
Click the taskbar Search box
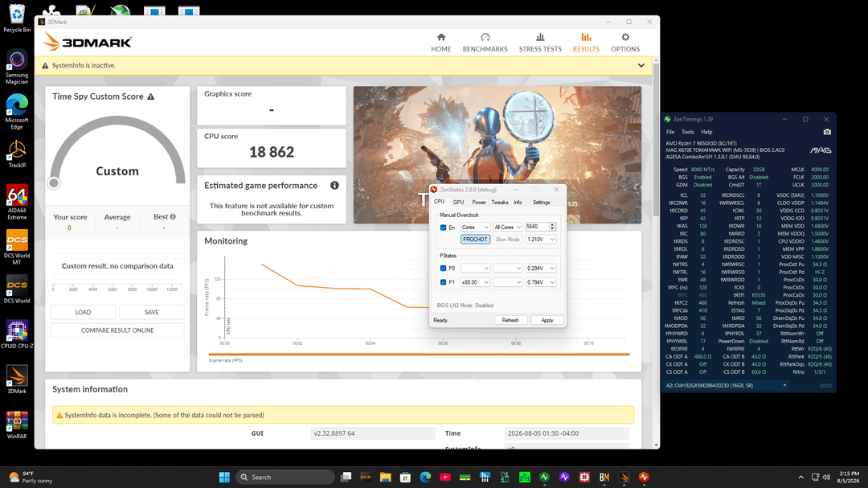point(285,477)
